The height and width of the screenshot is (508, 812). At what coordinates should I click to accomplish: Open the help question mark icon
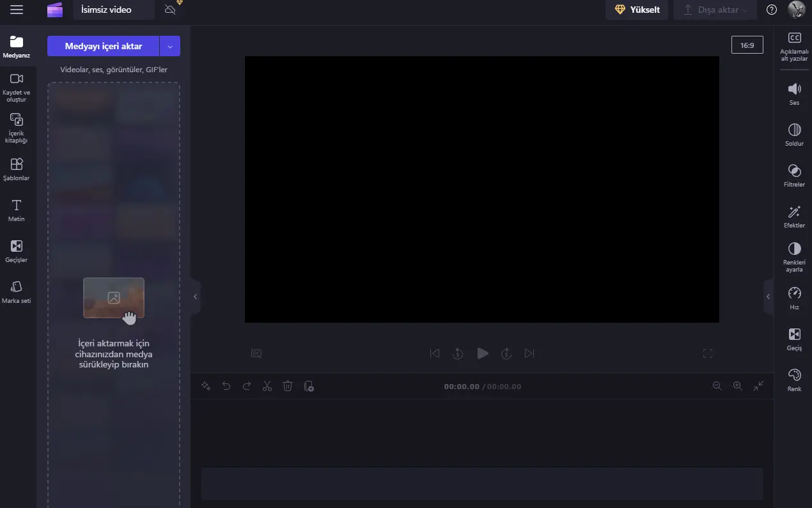tap(772, 10)
